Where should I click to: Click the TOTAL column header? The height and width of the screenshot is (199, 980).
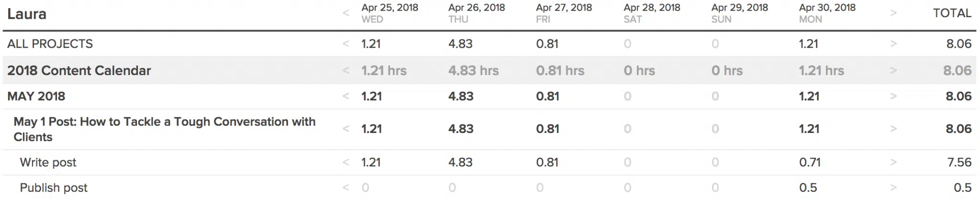pos(952,13)
